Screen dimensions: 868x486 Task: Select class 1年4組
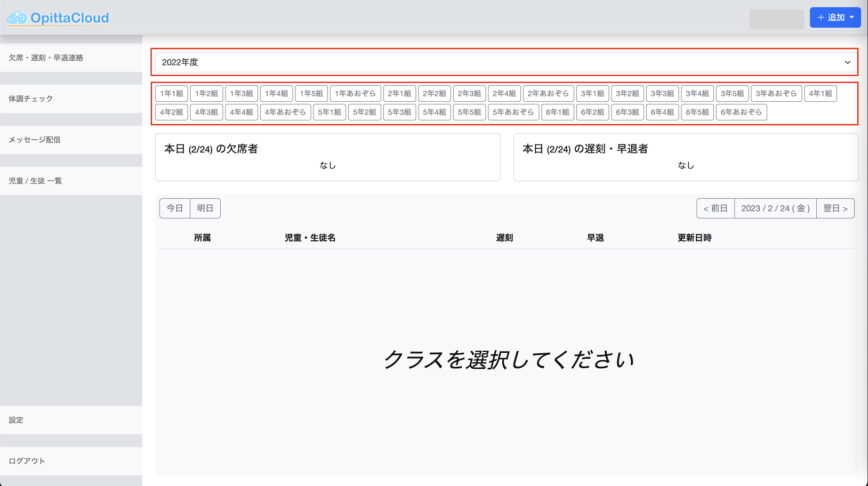click(x=276, y=93)
